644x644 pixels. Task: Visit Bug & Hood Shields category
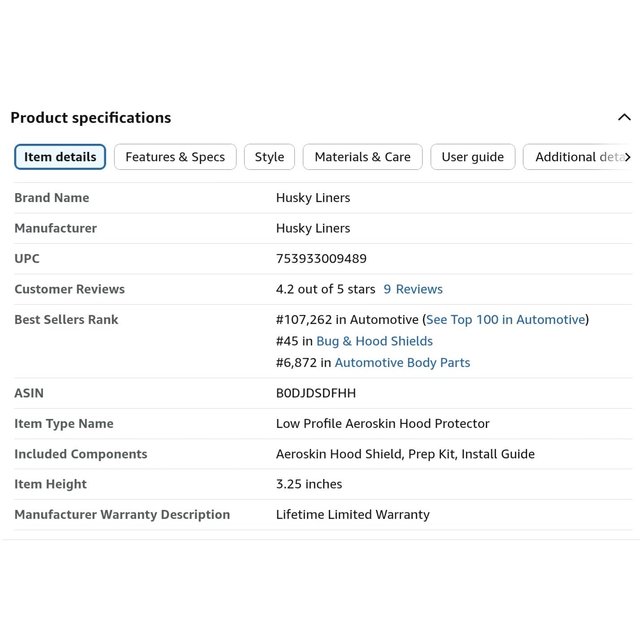coord(374,341)
